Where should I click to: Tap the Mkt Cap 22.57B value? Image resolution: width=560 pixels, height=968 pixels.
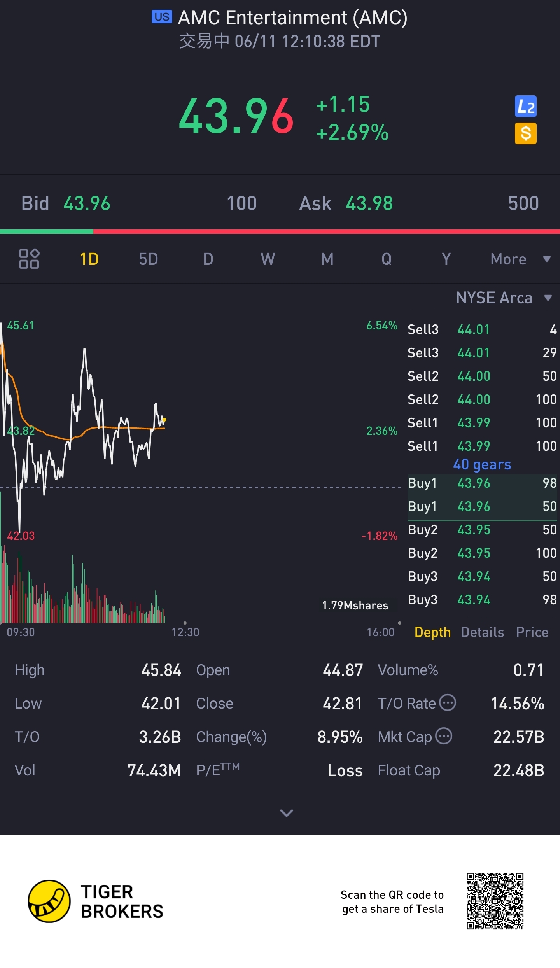click(519, 737)
